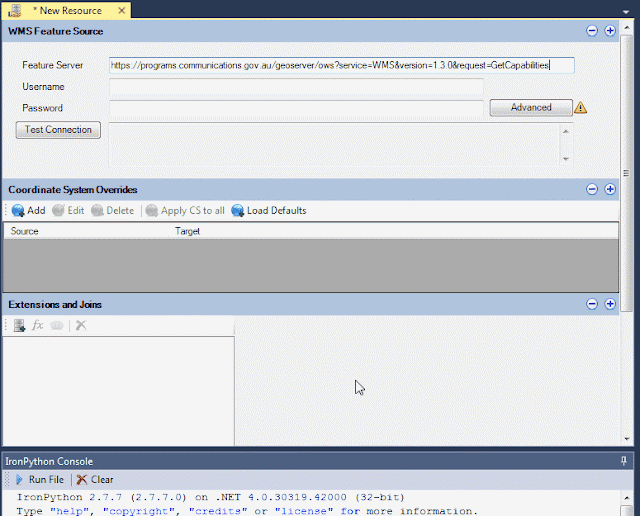Screen dimensions: 640x516
Task: Open Advanced connection settings
Action: point(531,107)
